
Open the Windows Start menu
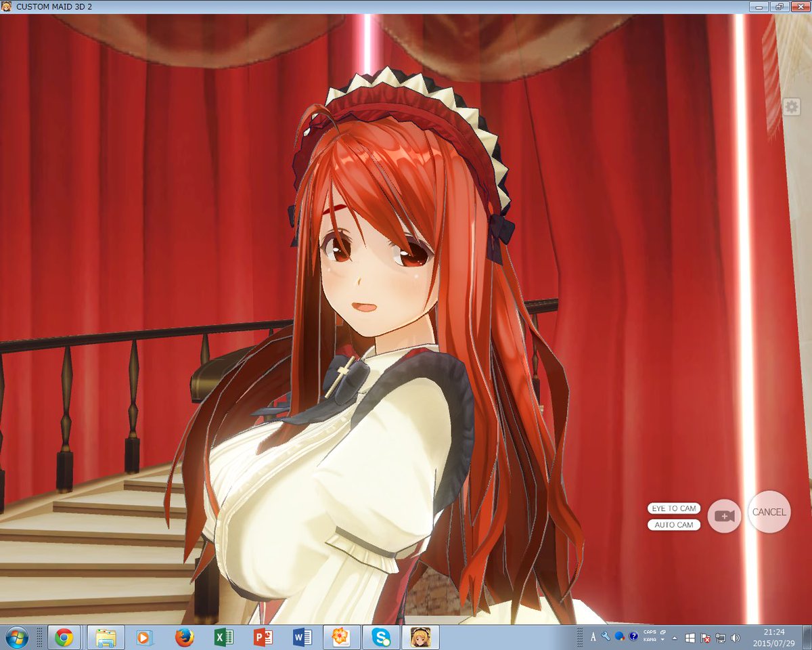click(16, 637)
